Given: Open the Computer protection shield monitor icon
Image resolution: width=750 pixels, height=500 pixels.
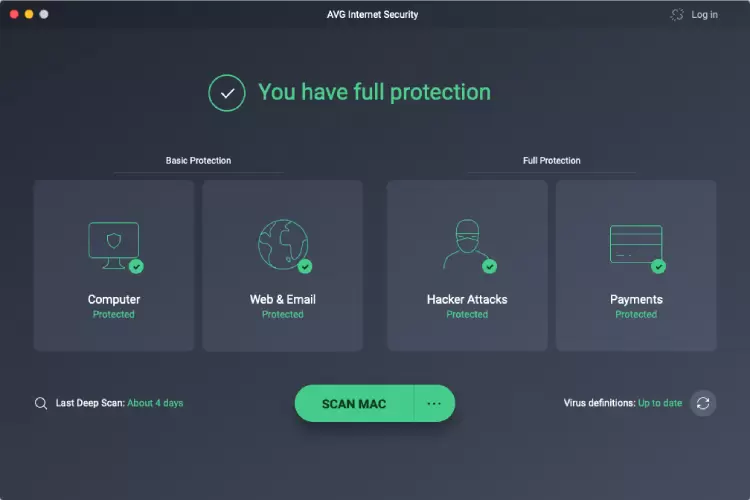Looking at the screenshot, I should click(114, 245).
